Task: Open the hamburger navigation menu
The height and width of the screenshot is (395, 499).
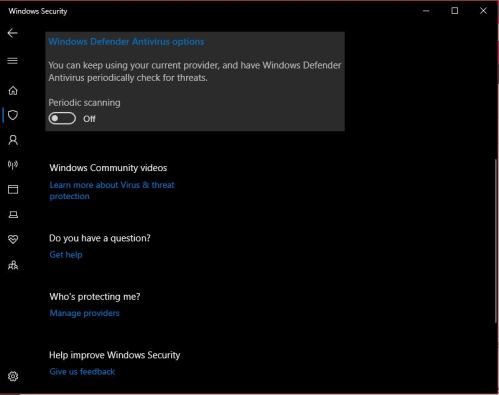Action: click(13, 61)
